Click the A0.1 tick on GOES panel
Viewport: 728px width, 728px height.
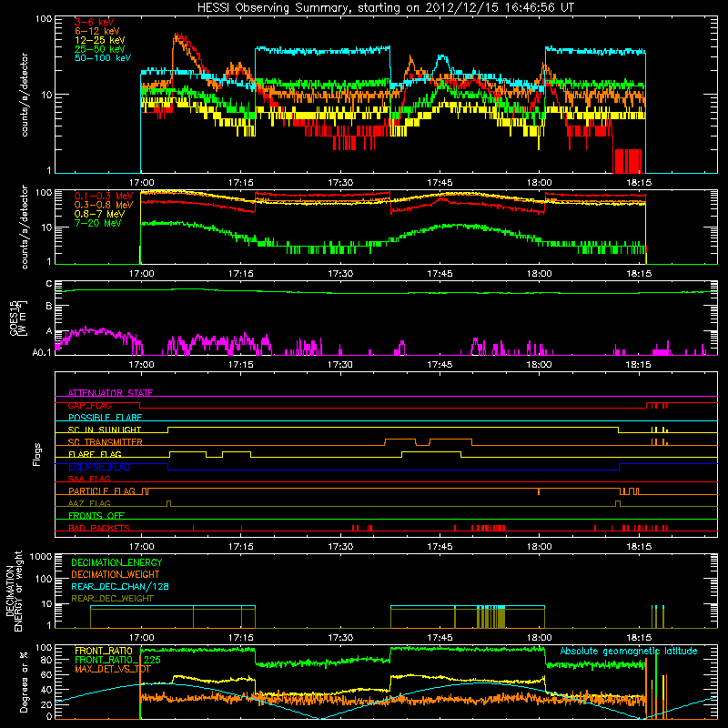point(42,352)
